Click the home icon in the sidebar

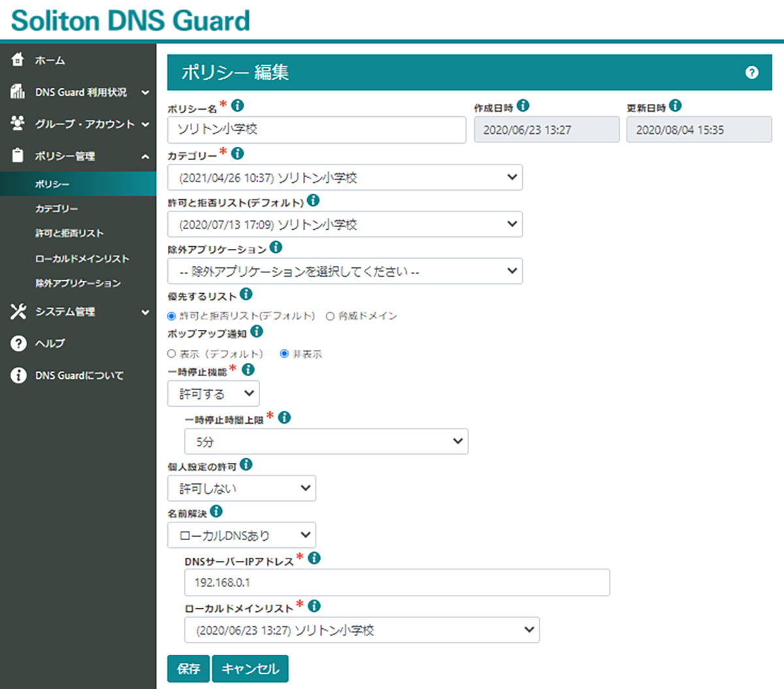(x=18, y=59)
